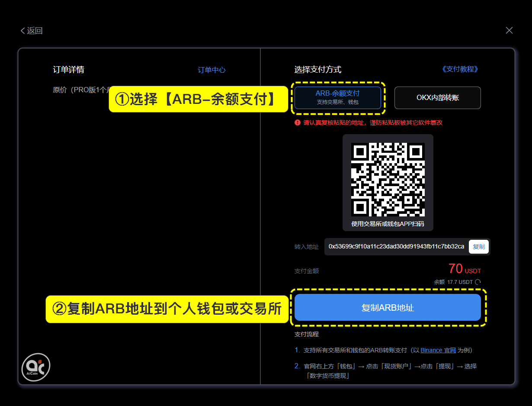Viewport: 532px width, 406px height.
Task: Open the 《支付教程》 tutorial link
Action: tap(460, 69)
